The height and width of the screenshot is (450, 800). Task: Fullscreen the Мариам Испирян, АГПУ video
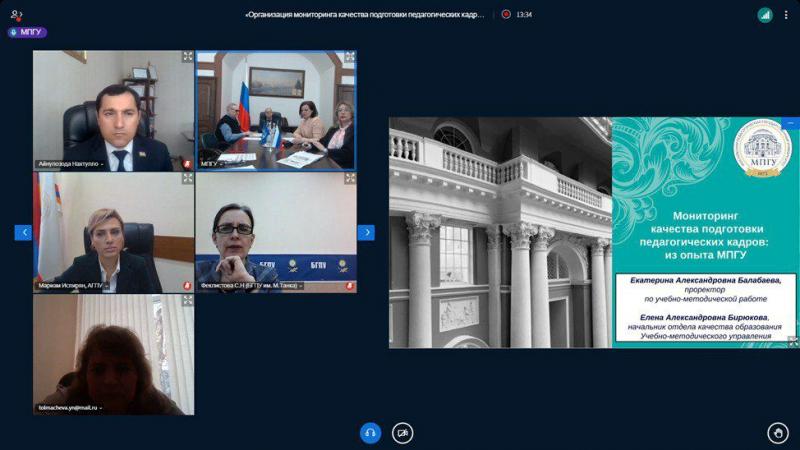(188, 178)
